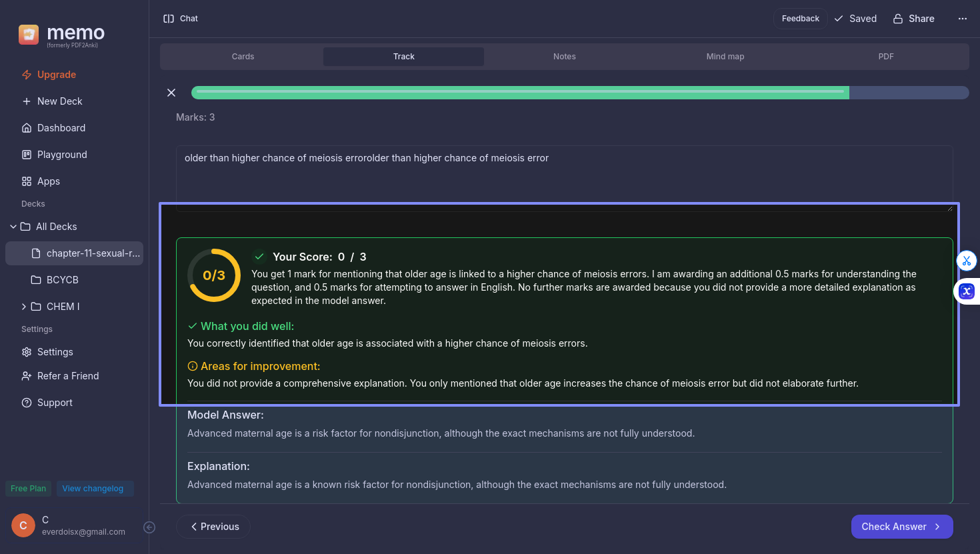Screen dimensions: 980x554
Task: Toggle the Chat panel icon
Action: pyautogui.click(x=169, y=19)
